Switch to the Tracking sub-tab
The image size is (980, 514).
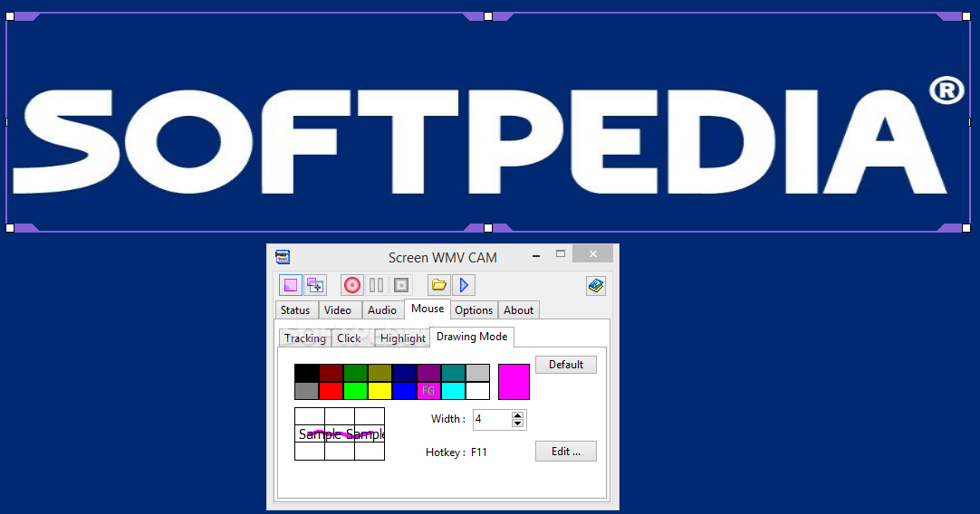305,338
